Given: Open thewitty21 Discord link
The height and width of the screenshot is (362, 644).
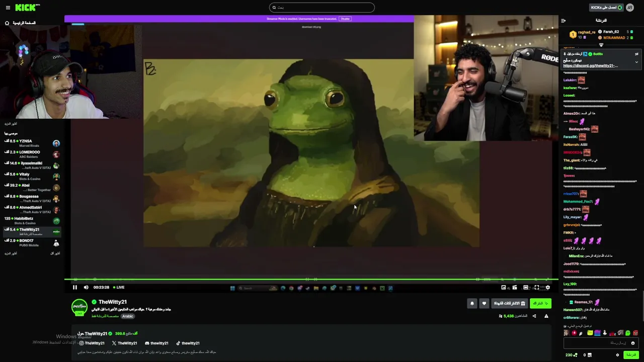Looking at the screenshot, I should [156, 343].
